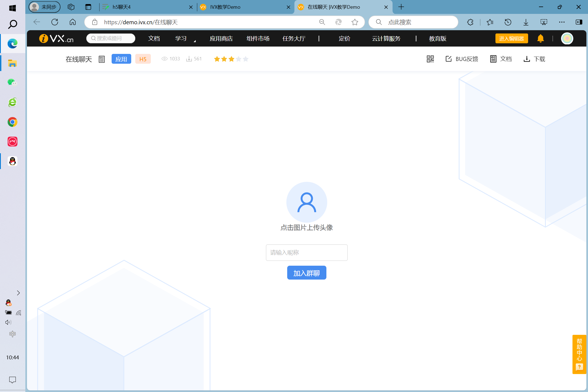This screenshot has height=392, width=588.
Task: Set the rating to four stars
Action: (x=238, y=59)
